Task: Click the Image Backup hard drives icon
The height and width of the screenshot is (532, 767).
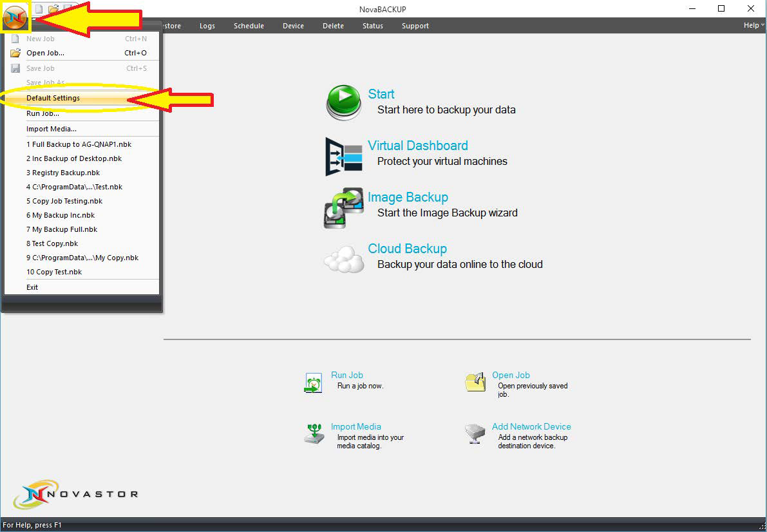Action: point(344,207)
